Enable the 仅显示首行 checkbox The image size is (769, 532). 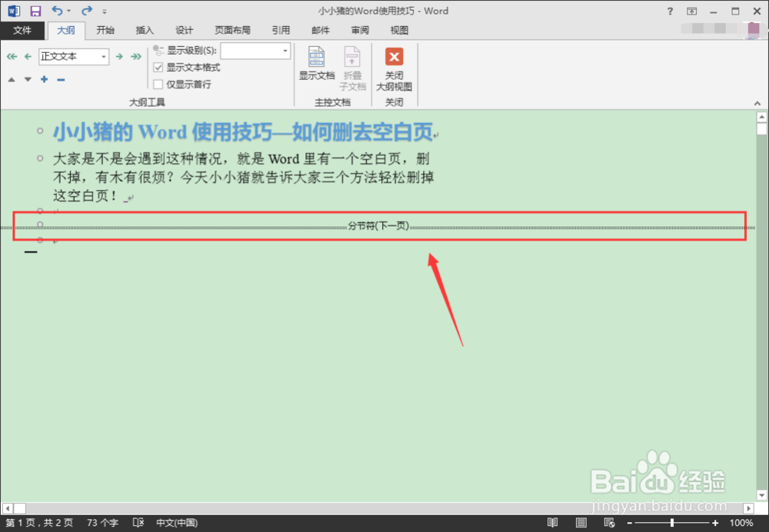158,85
